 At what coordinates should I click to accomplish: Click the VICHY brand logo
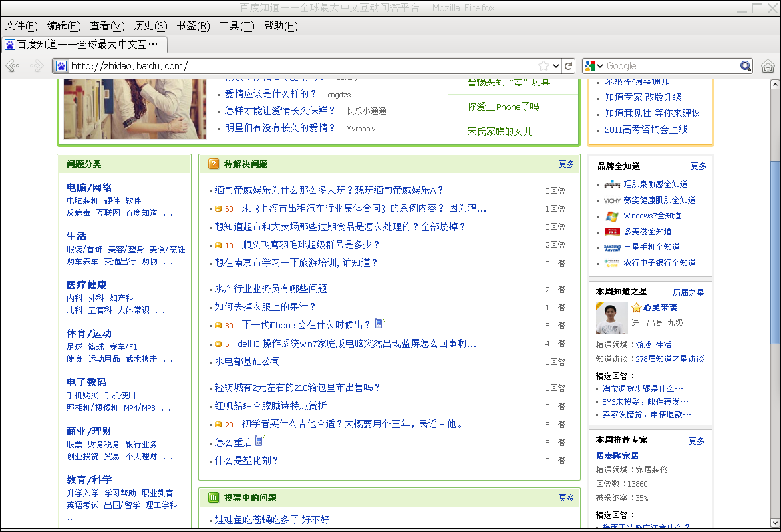[612, 200]
